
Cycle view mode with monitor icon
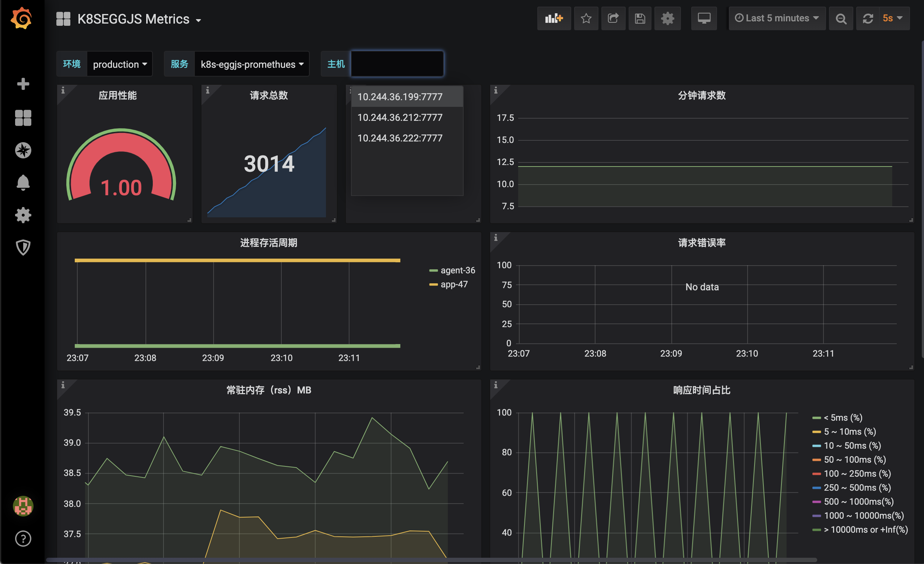[703, 18]
